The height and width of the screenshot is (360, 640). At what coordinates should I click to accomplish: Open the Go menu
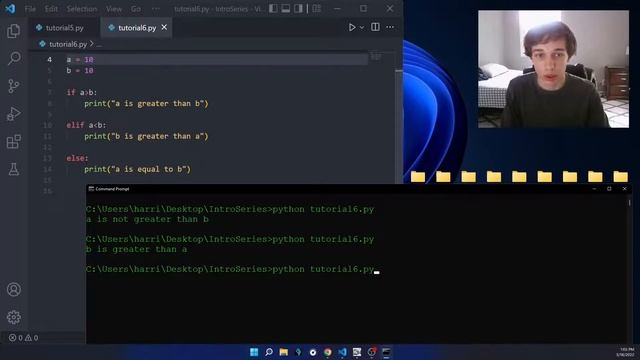(136, 9)
